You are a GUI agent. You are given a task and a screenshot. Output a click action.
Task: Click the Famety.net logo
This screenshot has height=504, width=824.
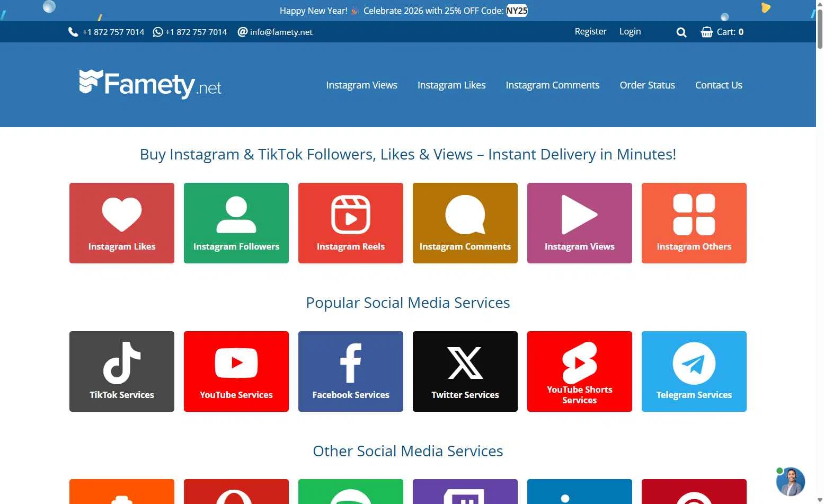coord(150,84)
